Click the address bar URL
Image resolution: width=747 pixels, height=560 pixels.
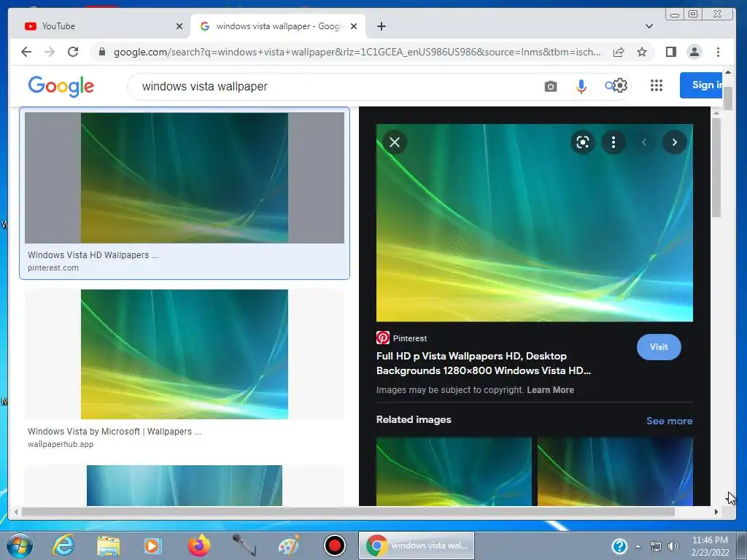point(357,52)
